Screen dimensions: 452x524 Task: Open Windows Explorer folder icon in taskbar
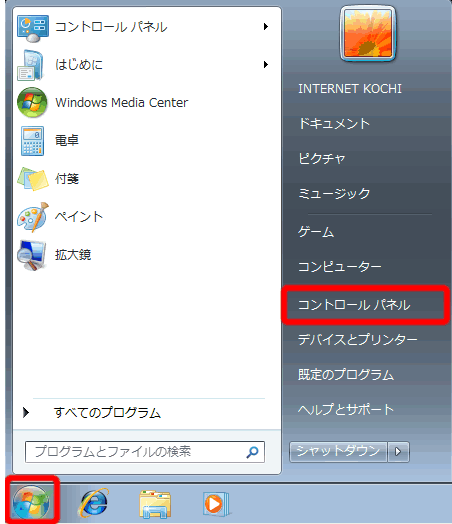155,504
